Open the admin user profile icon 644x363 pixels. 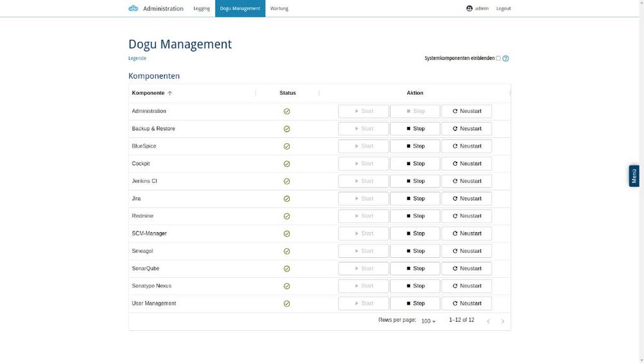click(x=469, y=8)
